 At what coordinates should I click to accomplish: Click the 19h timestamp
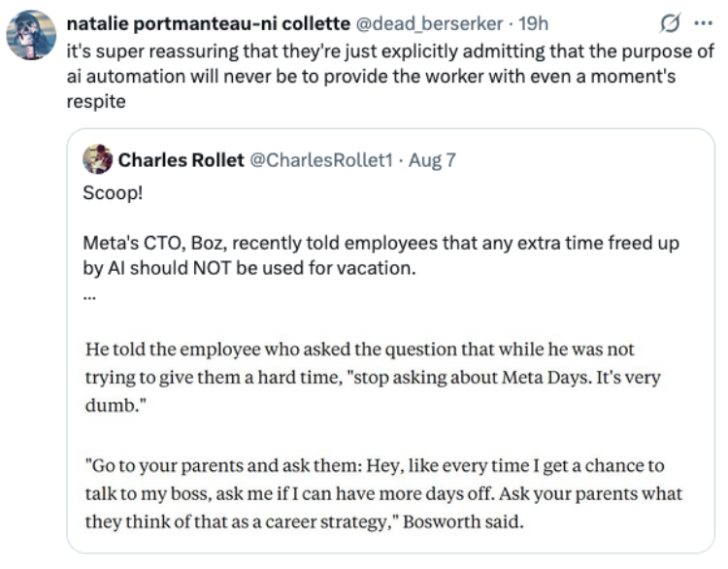(533, 23)
